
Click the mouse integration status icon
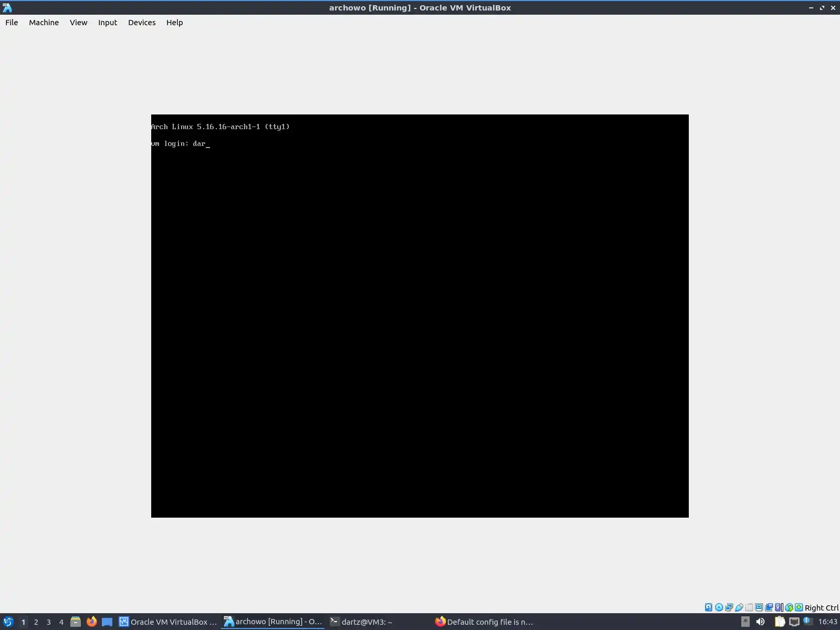pyautogui.click(x=789, y=607)
